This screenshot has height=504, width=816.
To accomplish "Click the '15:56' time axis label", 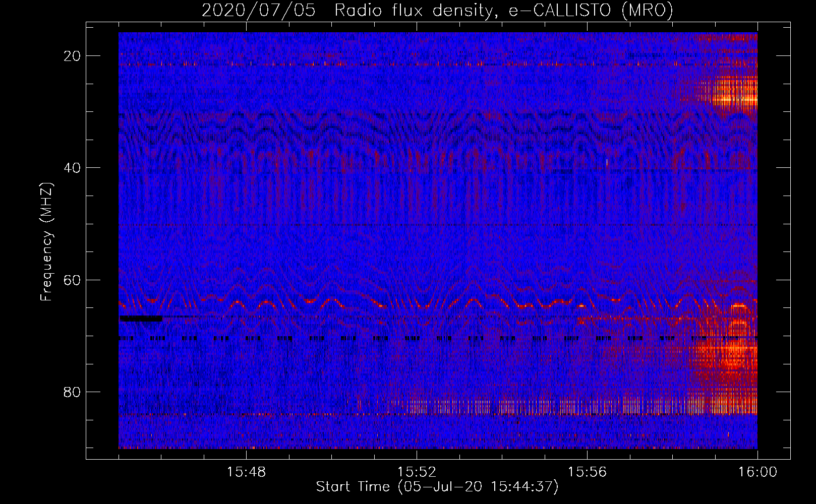I will click(x=587, y=472).
